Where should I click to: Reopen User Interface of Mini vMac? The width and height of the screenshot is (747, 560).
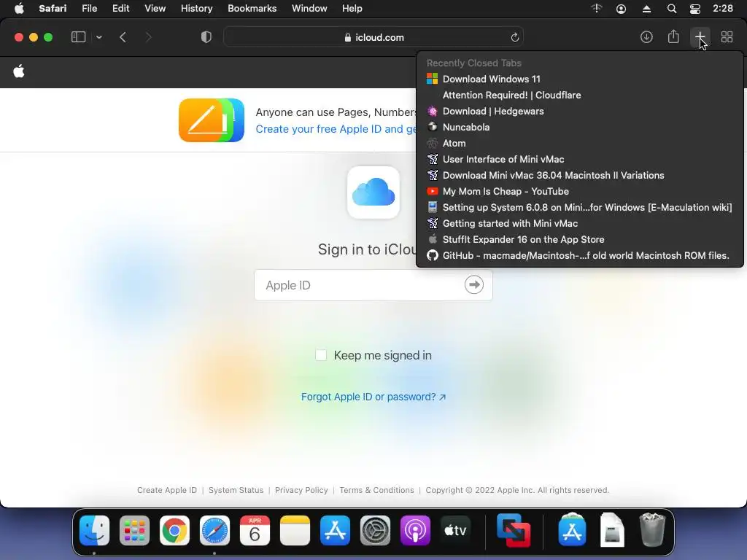[579, 160]
